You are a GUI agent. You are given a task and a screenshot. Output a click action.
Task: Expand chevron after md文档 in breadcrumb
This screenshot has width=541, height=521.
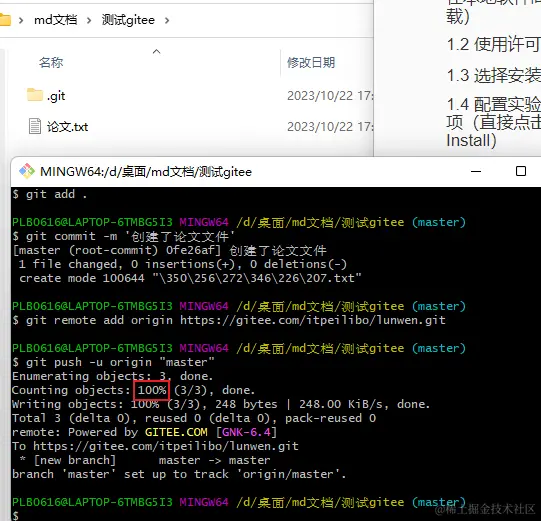tap(89, 20)
